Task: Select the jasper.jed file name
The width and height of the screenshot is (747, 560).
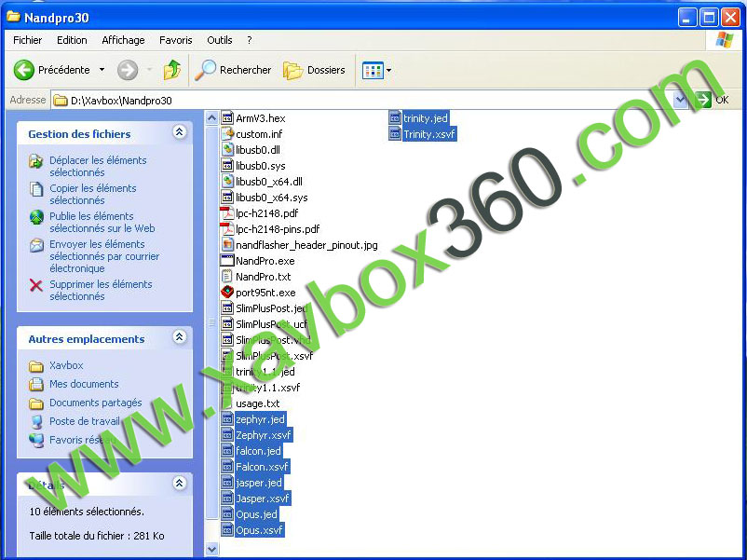Action: [x=259, y=483]
